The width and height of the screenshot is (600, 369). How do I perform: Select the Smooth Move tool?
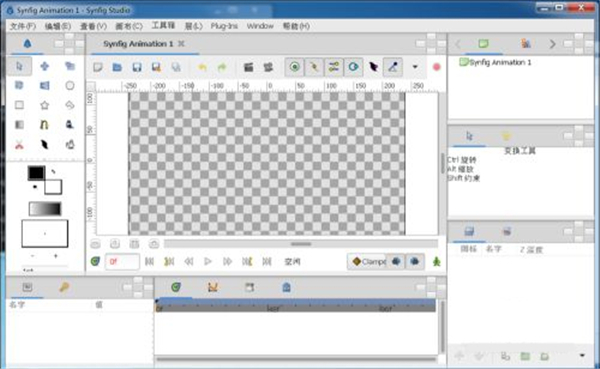44,66
